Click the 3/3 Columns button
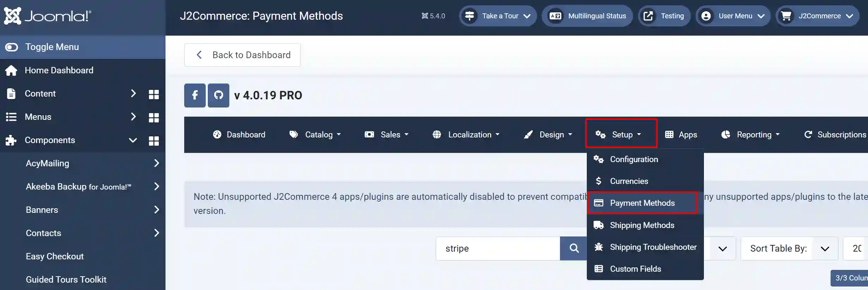 click(x=849, y=278)
